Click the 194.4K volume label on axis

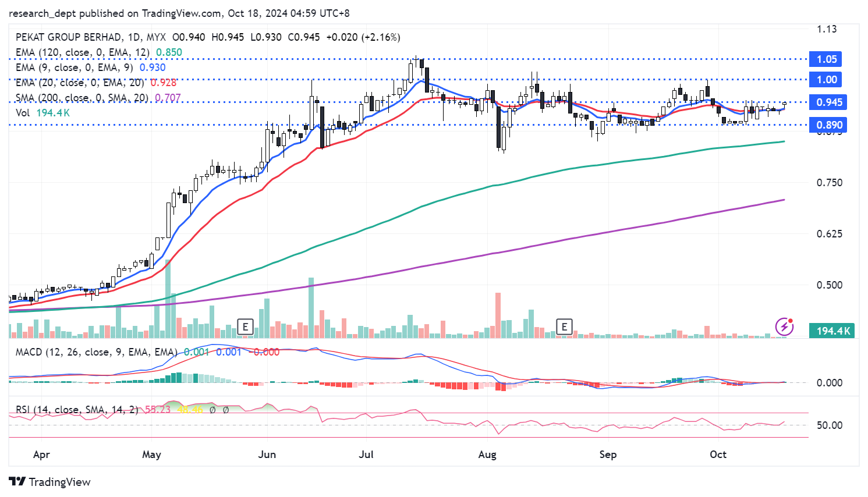click(x=832, y=331)
